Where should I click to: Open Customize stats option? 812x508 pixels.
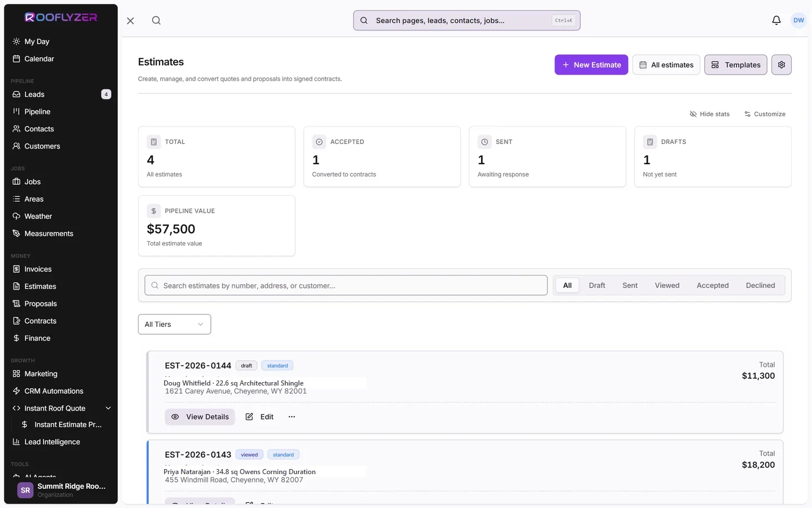[x=765, y=114]
